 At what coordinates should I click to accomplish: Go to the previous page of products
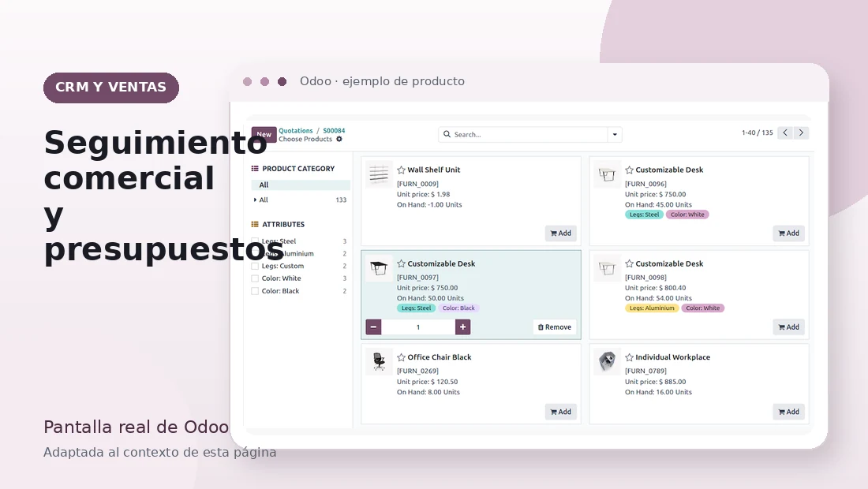point(785,133)
